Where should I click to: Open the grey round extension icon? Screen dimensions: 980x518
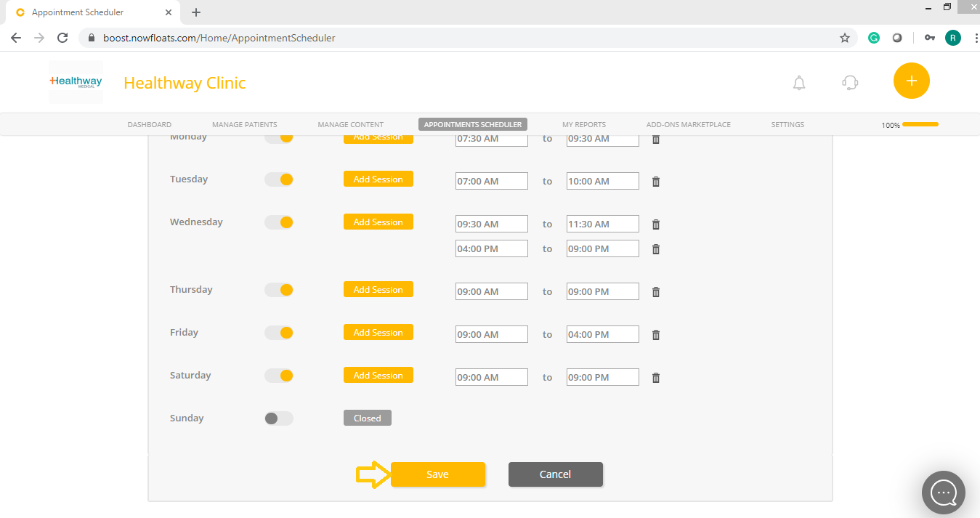897,38
